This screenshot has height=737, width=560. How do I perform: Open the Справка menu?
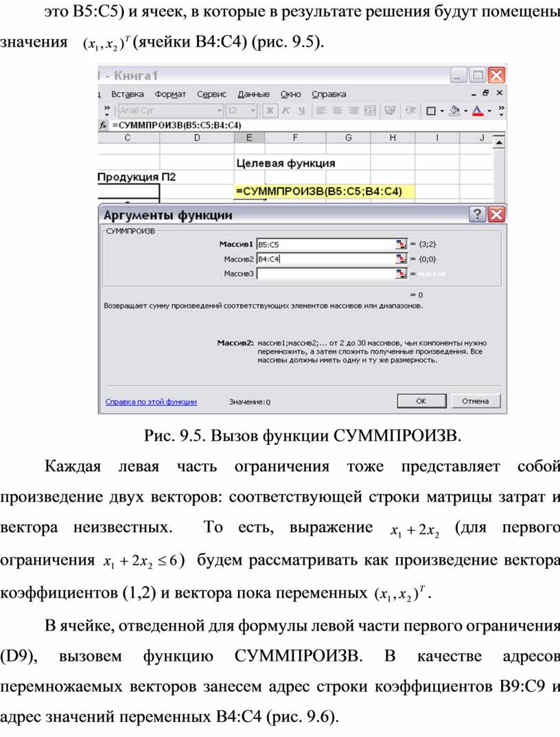click(x=329, y=94)
